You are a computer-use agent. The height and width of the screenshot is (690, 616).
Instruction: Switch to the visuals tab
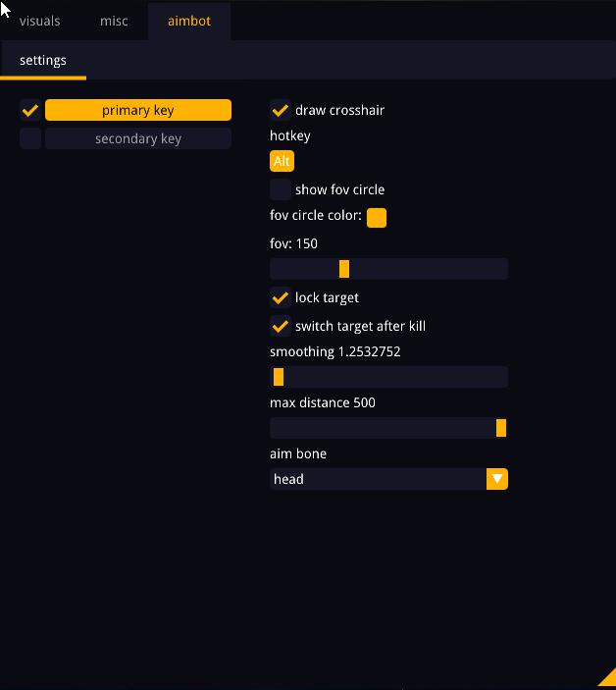(39, 21)
